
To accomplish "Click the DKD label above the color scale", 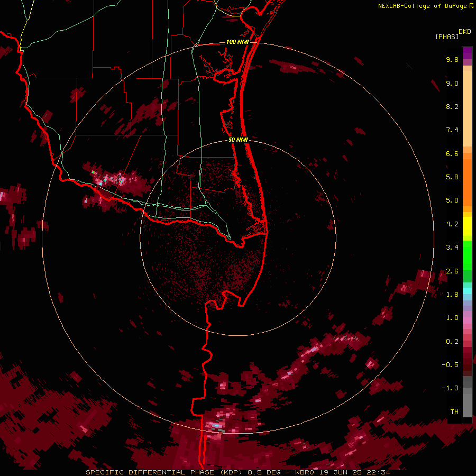I will tap(465, 32).
